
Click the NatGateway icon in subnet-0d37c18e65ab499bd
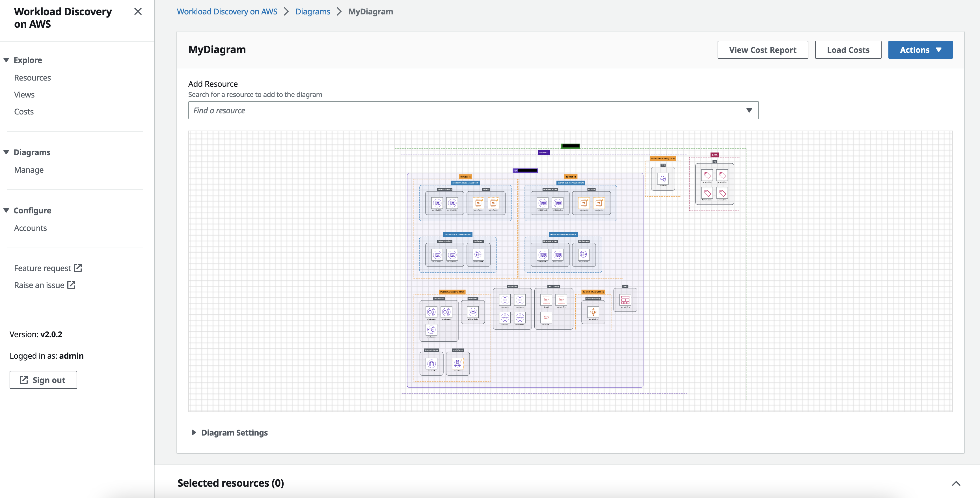(479, 254)
